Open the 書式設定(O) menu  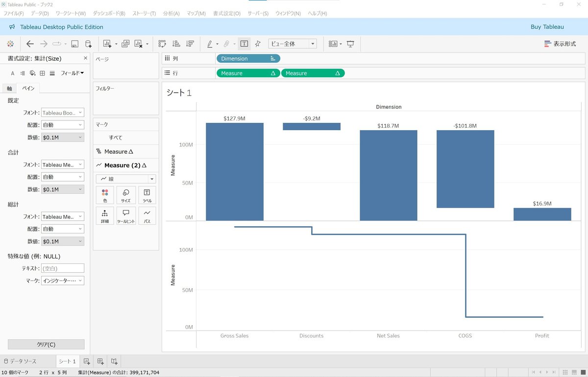[x=227, y=13]
